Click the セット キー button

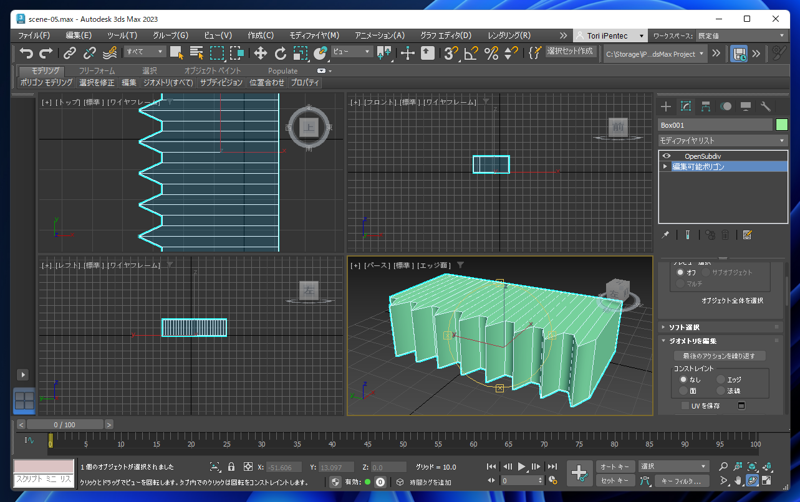(x=615, y=481)
